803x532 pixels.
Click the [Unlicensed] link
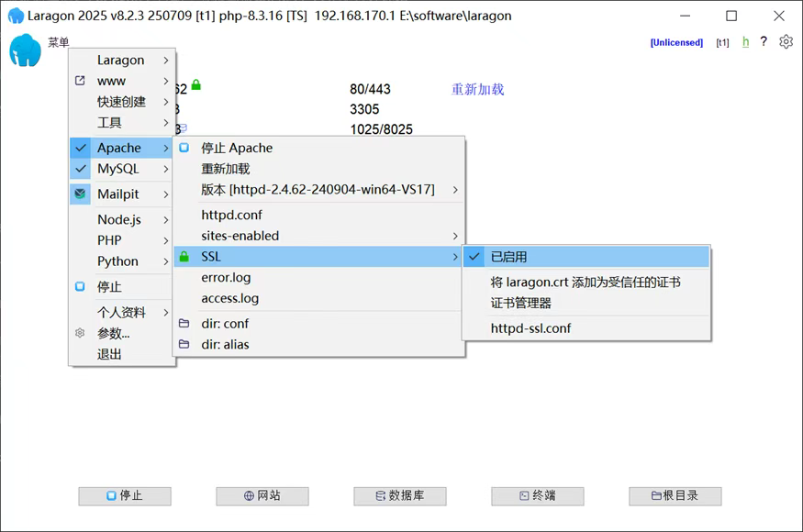(676, 42)
